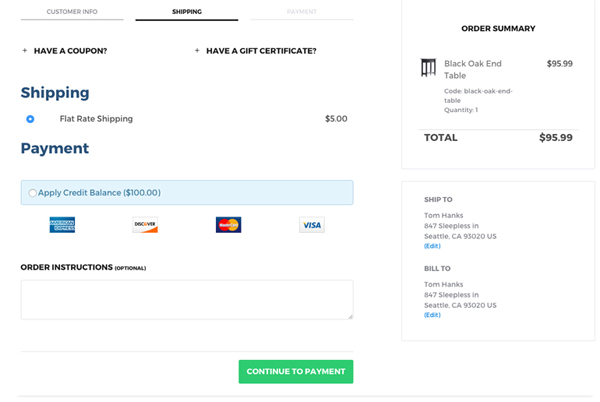Click the MasterCard icon
Image resolution: width=600 pixels, height=402 pixels.
(228, 225)
